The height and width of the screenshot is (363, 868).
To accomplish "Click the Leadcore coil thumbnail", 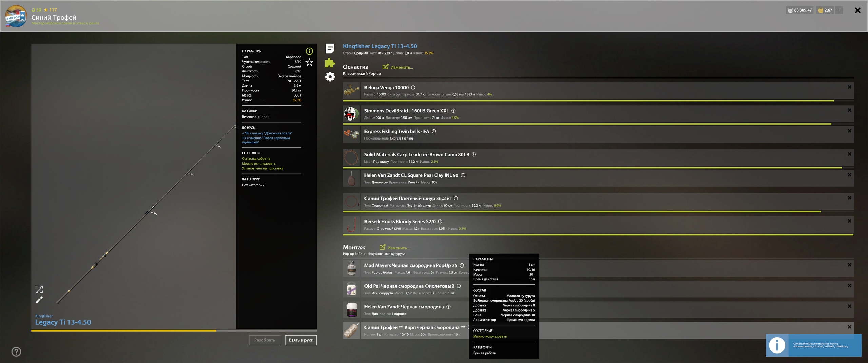I will 351,157.
